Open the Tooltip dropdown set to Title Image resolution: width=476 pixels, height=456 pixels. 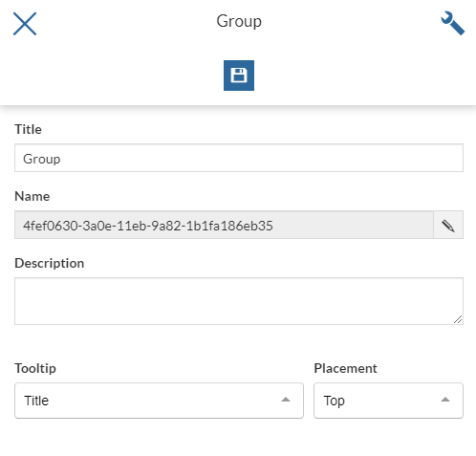coord(159,401)
